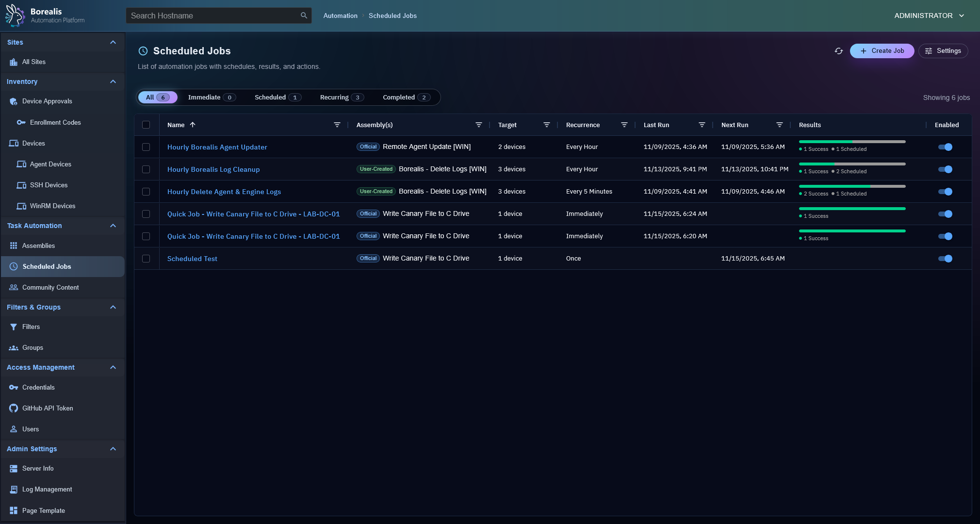Viewport: 980px width, 524px height.
Task: Click the Filters funnel icon in sidebar
Action: tap(14, 327)
